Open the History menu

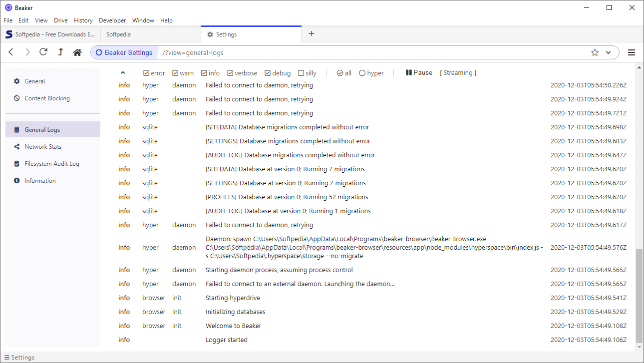click(x=83, y=20)
